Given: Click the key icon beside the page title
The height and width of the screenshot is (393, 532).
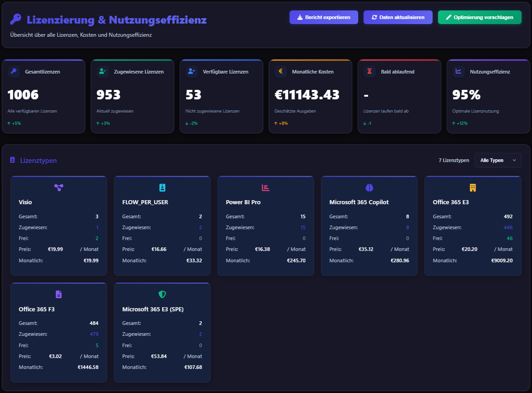Looking at the screenshot, I should click(x=16, y=19).
